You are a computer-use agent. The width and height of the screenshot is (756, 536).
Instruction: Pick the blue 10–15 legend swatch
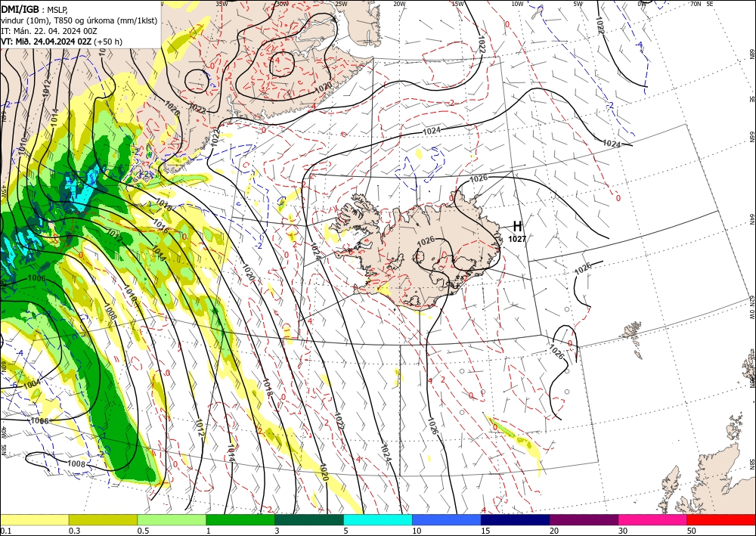[447, 519]
